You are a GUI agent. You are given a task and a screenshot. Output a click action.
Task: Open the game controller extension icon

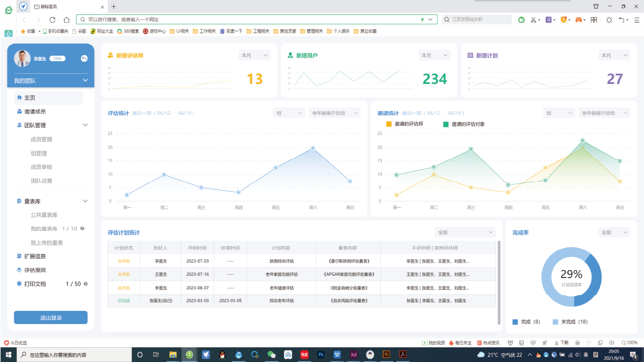[x=579, y=19]
